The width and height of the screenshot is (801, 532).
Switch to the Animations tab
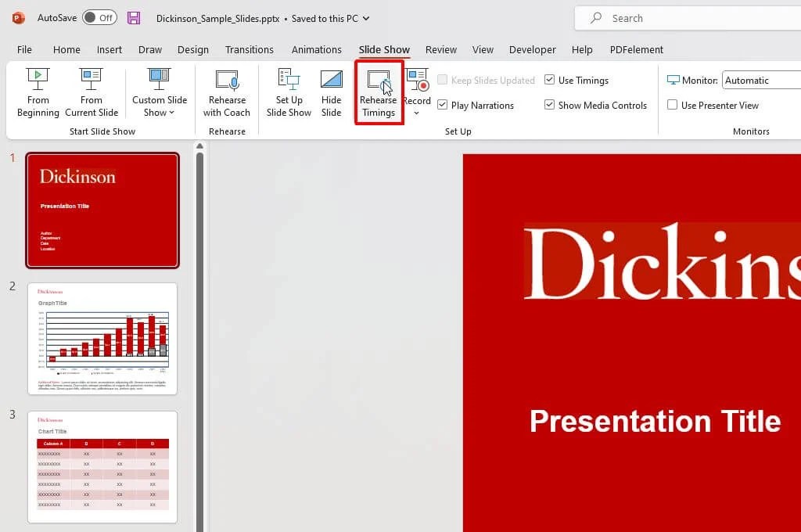click(x=316, y=49)
